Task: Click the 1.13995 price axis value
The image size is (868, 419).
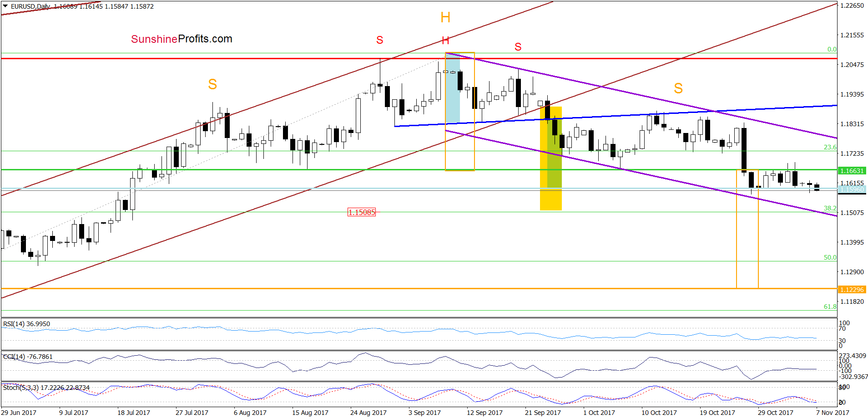Action: coord(852,242)
